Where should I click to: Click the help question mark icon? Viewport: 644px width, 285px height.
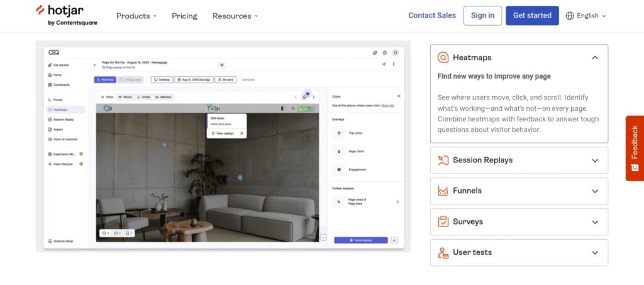[x=385, y=53]
